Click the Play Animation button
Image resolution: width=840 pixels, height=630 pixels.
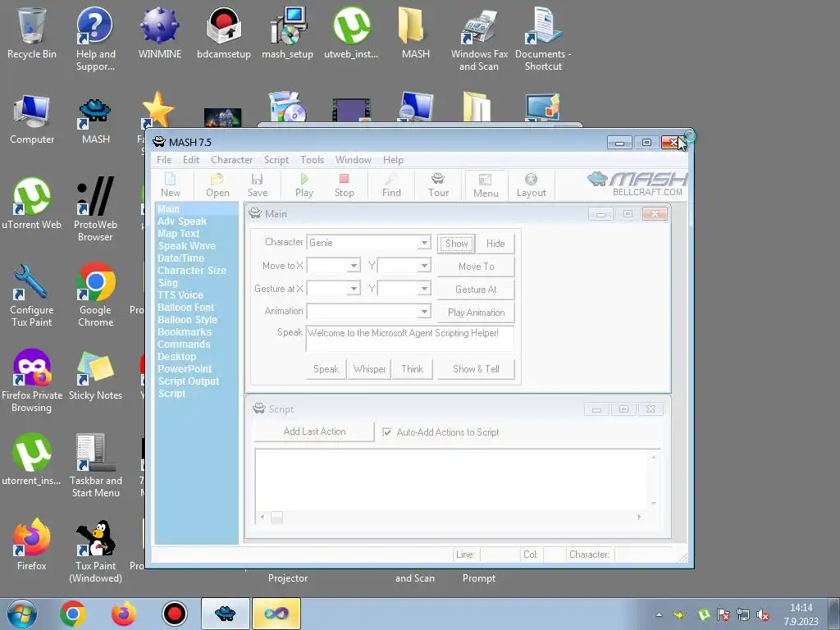[x=476, y=313]
